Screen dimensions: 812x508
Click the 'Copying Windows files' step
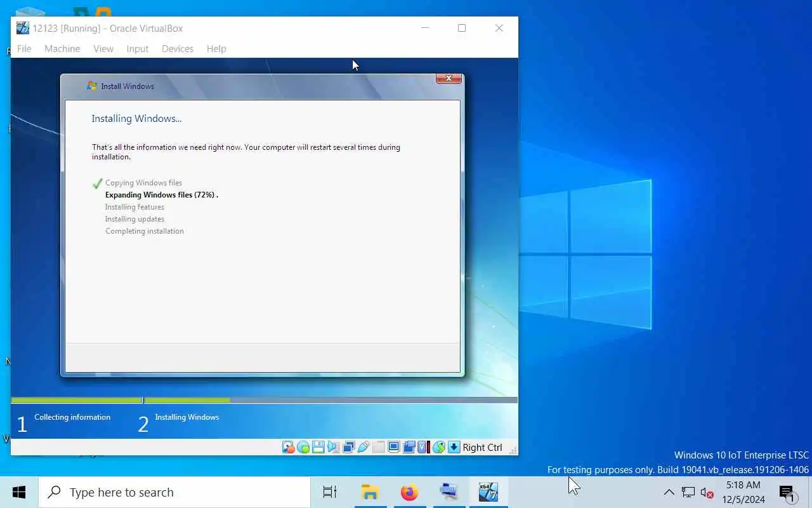point(143,182)
